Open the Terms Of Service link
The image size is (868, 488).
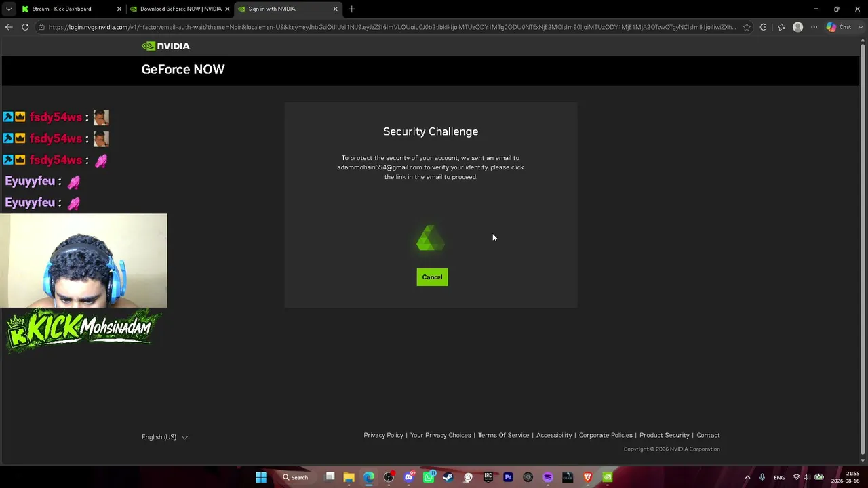[503, 435]
